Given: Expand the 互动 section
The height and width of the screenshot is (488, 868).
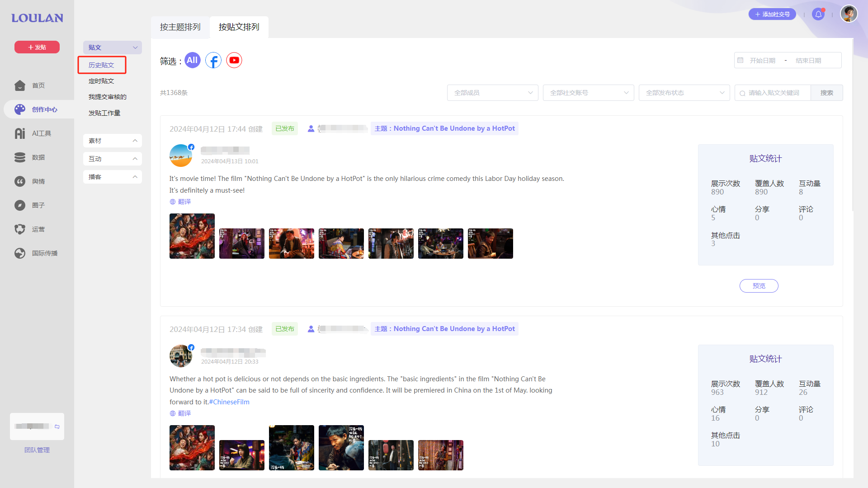Looking at the screenshot, I should [113, 159].
